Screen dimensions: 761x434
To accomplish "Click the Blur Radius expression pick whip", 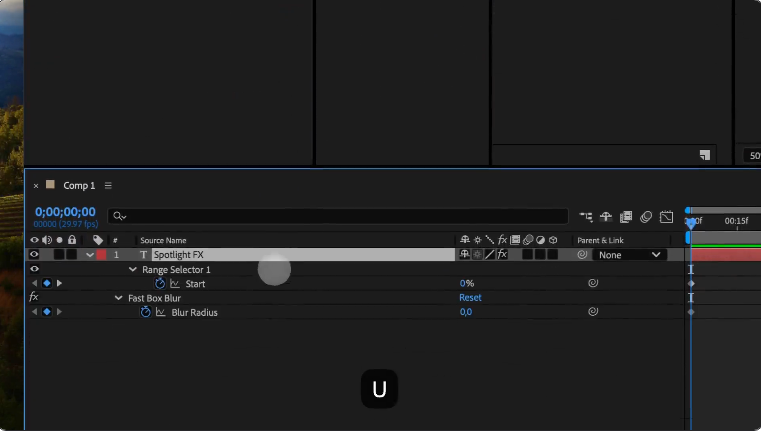I will click(593, 312).
